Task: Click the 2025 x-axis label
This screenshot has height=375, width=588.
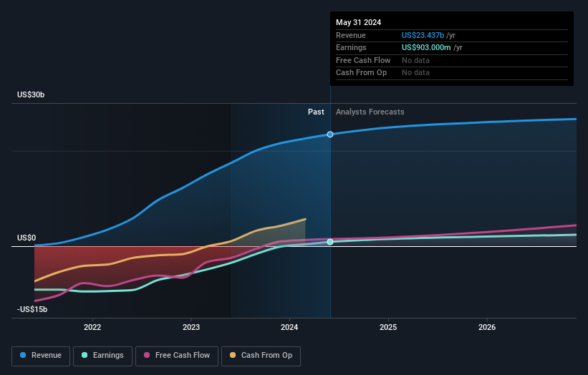Action: pos(388,327)
